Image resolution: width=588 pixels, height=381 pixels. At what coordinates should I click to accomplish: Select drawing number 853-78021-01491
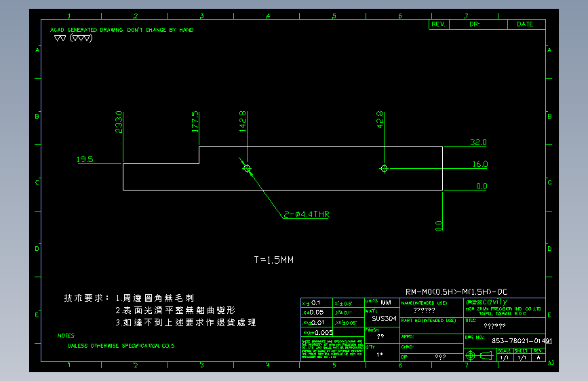[x=522, y=341]
